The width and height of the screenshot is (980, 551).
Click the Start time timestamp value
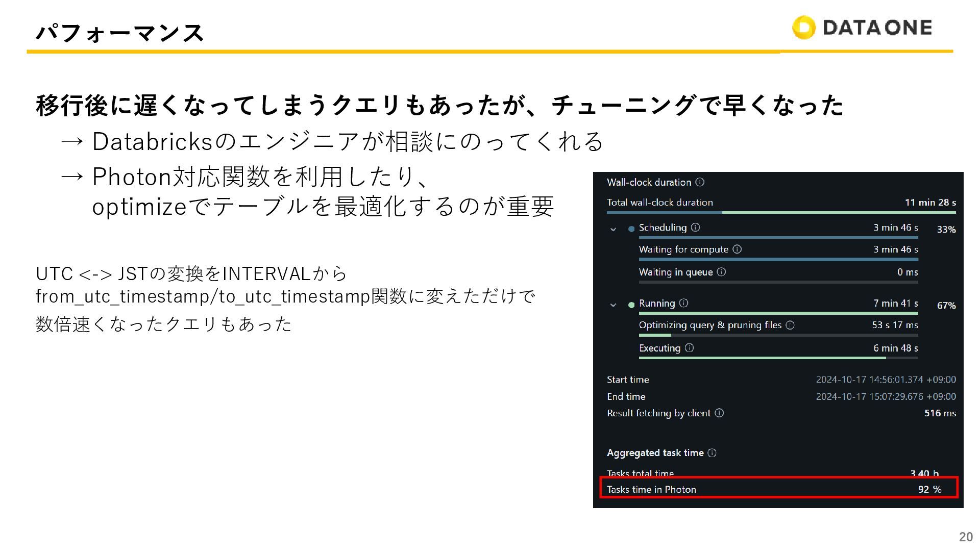point(886,380)
